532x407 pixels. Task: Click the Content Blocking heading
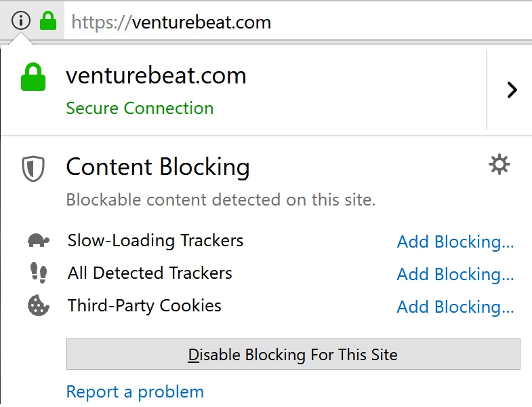[158, 167]
